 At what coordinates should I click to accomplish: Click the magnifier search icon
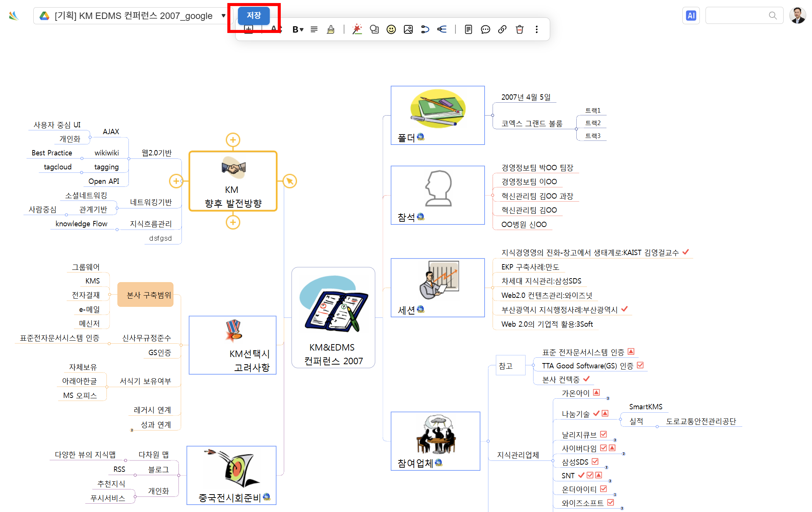coord(773,16)
